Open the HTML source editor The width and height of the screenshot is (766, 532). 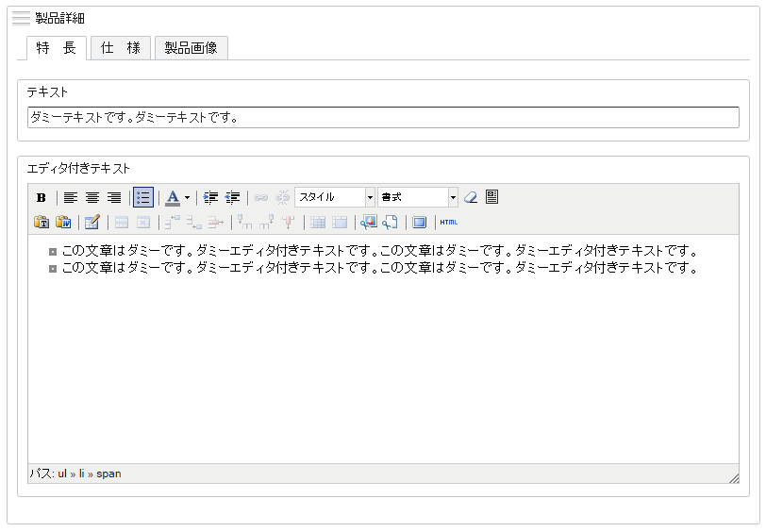pyautogui.click(x=448, y=223)
